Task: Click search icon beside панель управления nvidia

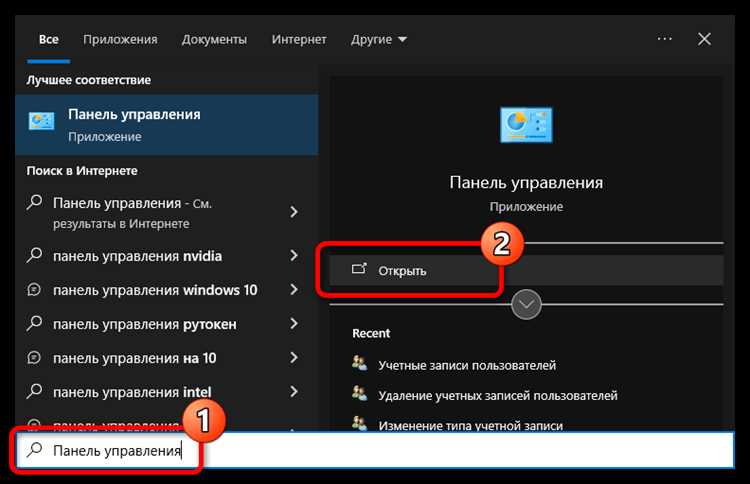Action: tap(34, 255)
